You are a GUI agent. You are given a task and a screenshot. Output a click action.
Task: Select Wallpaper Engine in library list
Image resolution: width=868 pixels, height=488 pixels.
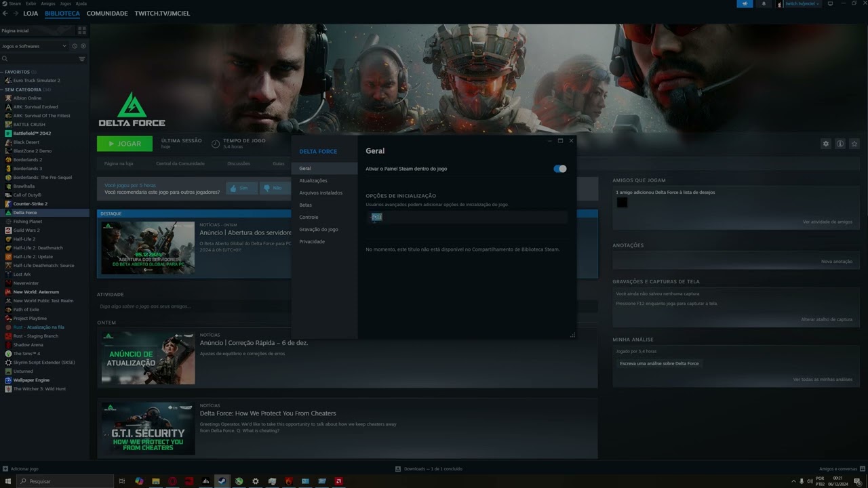(31, 380)
